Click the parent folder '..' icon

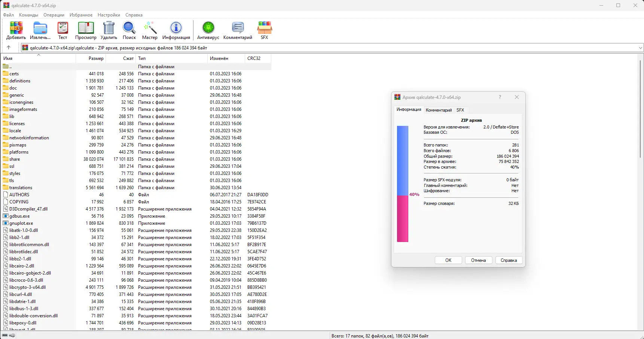click(6, 67)
